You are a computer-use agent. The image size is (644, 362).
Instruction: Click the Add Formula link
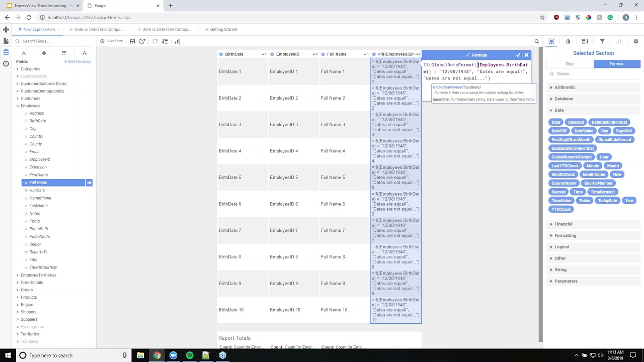pos(77,61)
